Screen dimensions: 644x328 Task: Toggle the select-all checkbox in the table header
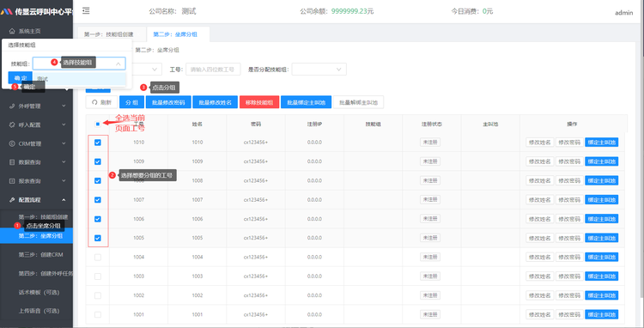click(98, 124)
